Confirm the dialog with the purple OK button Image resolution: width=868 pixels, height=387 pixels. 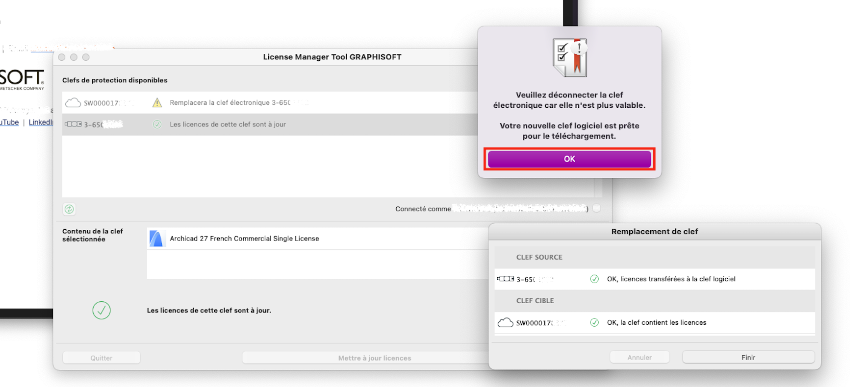[569, 159]
